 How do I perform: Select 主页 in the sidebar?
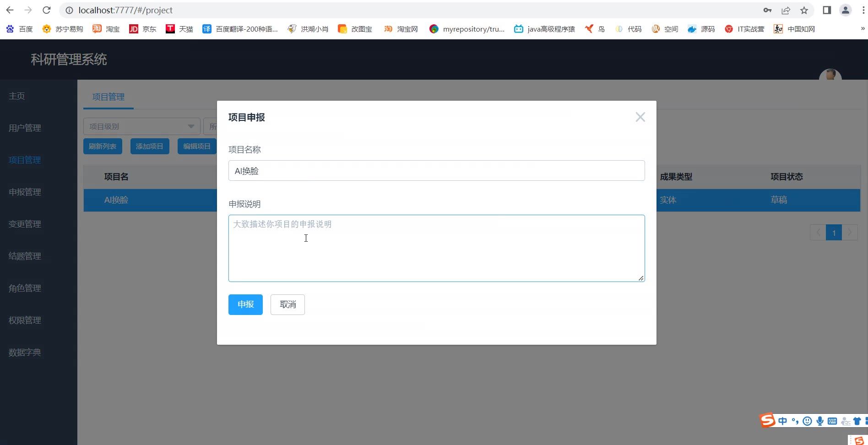(x=17, y=96)
